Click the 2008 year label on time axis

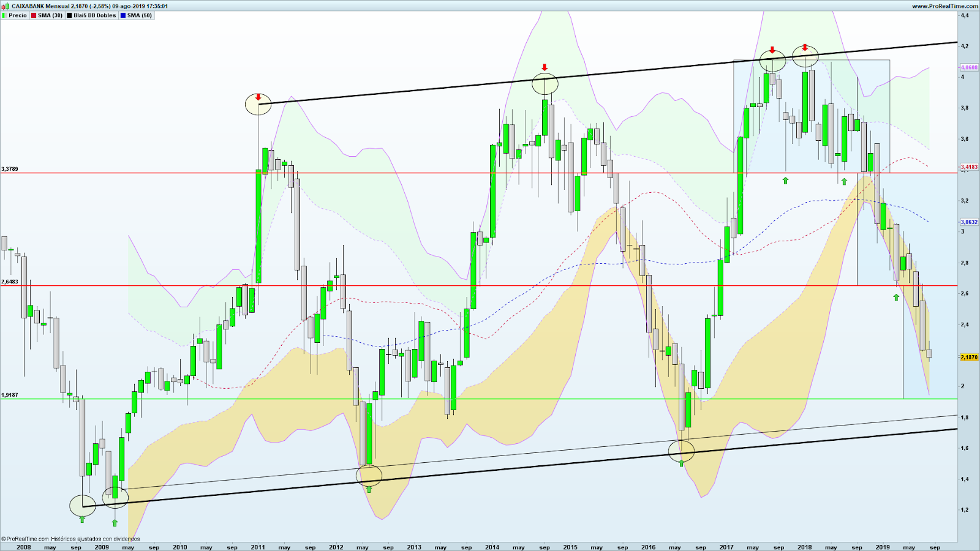click(23, 547)
